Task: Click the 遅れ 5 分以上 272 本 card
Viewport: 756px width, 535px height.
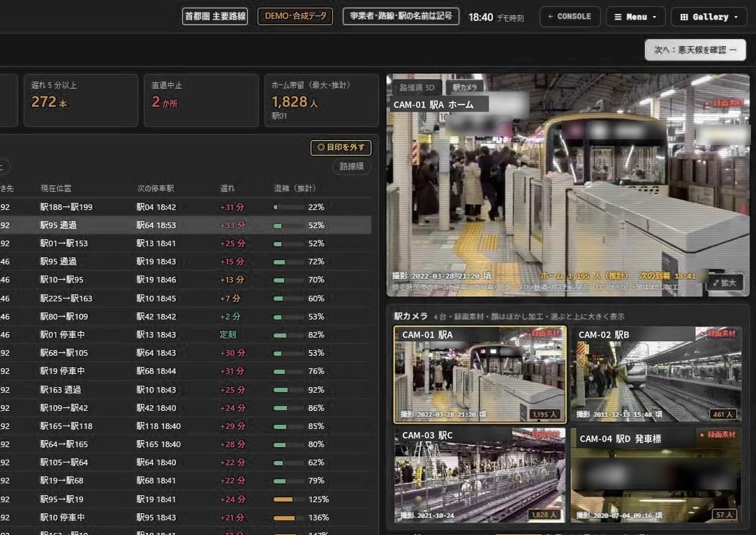Action: (x=81, y=100)
